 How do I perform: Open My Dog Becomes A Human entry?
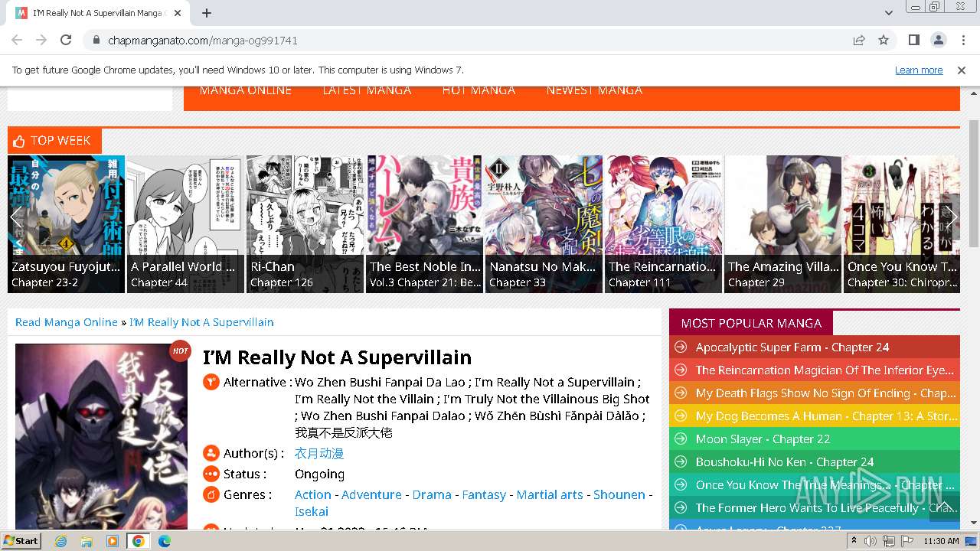point(825,416)
